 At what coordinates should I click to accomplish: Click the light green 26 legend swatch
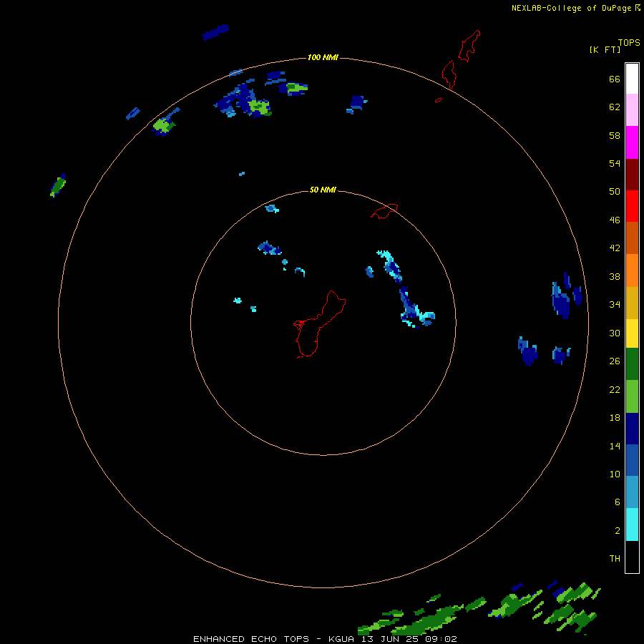tap(632, 396)
